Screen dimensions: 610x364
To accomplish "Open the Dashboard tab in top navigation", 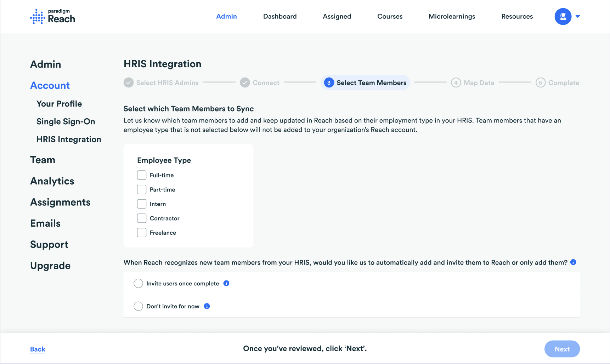I will point(280,17).
